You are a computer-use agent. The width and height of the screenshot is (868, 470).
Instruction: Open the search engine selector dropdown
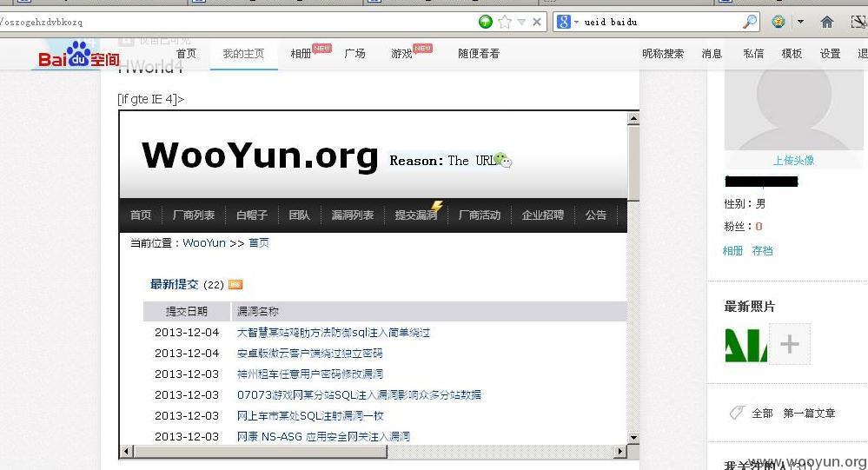[x=576, y=22]
